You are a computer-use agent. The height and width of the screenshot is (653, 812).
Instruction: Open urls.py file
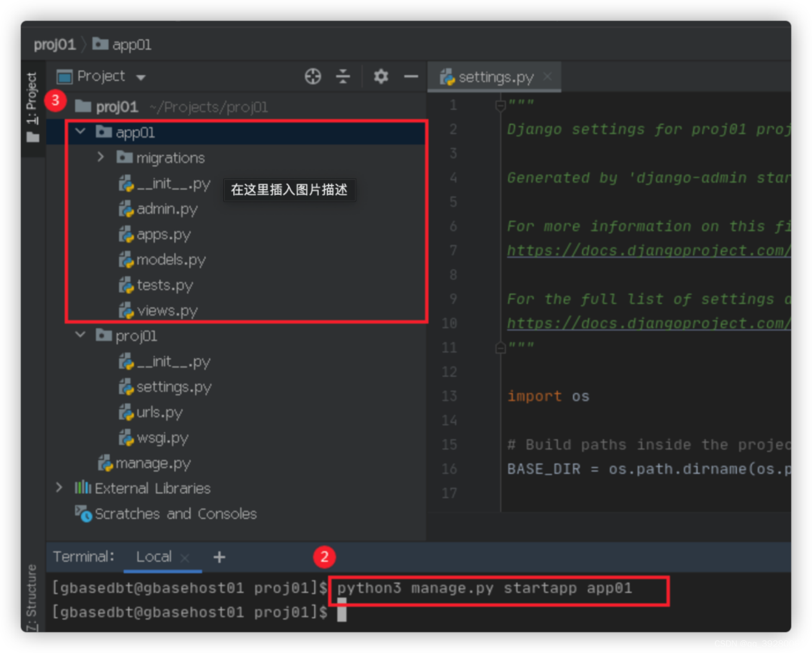coord(151,412)
